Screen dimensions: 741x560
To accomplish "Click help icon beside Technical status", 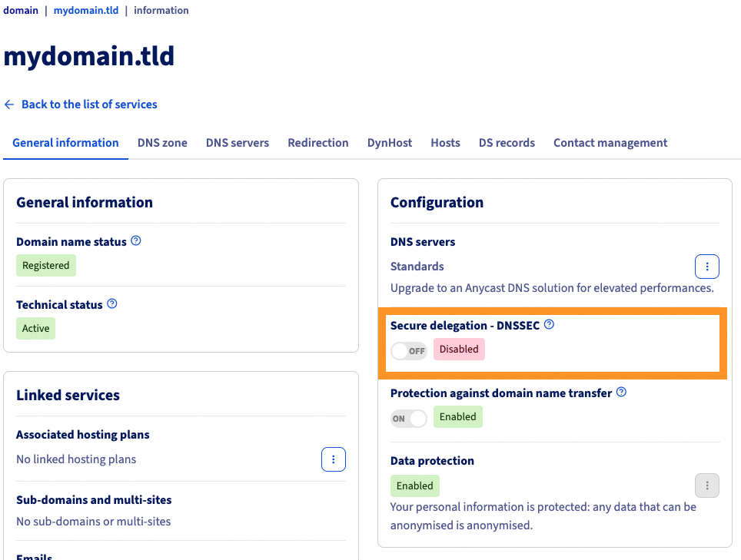I will pos(112,303).
